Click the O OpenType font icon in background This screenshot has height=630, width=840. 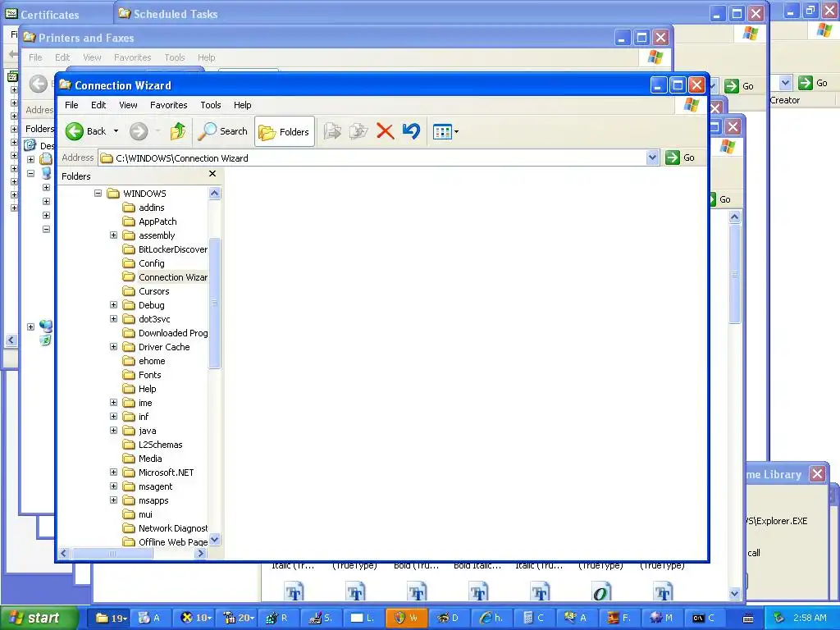(600, 592)
